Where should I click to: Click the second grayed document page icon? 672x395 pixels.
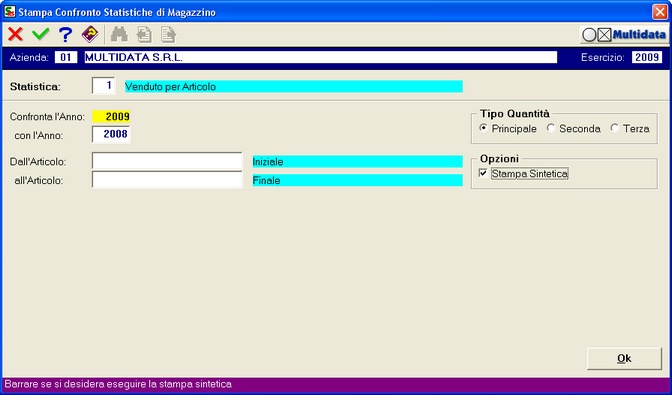pyautogui.click(x=168, y=34)
